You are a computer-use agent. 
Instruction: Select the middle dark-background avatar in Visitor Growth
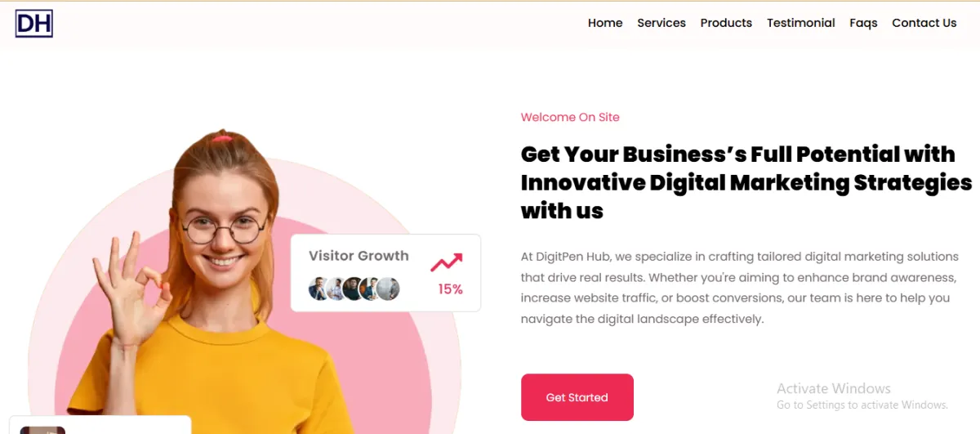354,289
